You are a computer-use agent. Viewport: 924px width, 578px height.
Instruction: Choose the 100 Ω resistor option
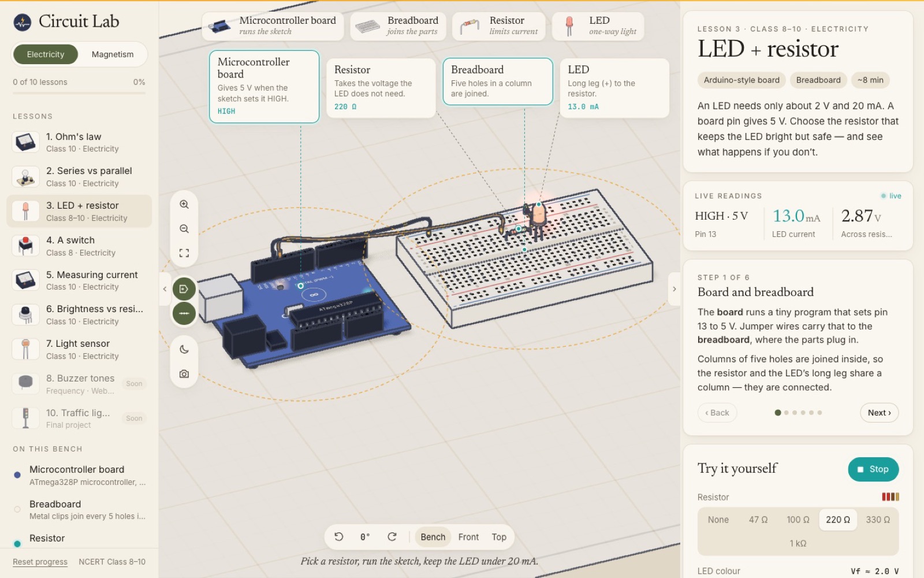coord(798,520)
